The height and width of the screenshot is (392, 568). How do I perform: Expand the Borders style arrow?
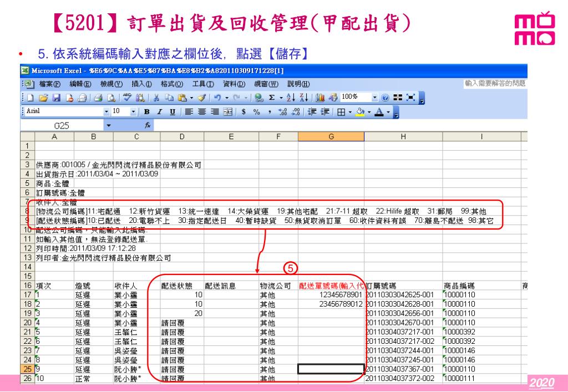[351, 113]
